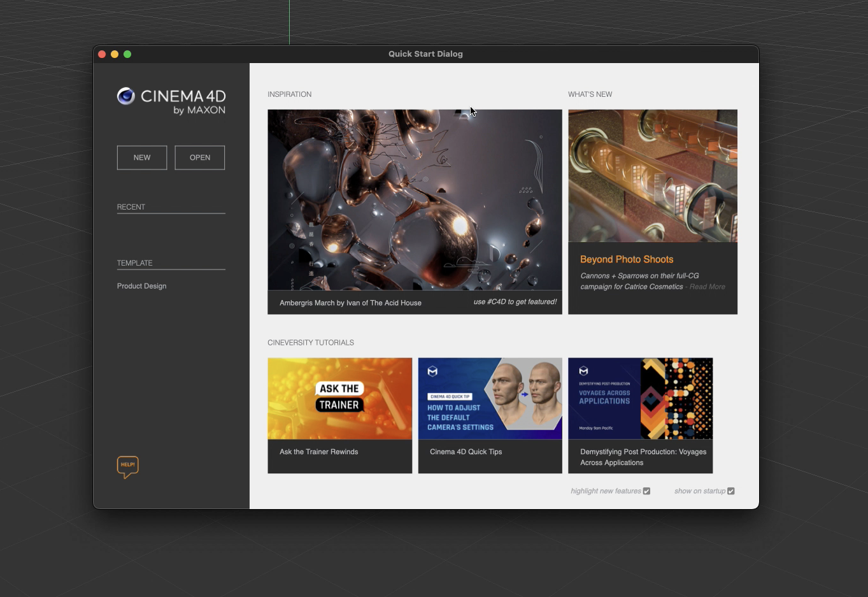The width and height of the screenshot is (868, 597).
Task: Open the Product Design template
Action: coord(141,286)
